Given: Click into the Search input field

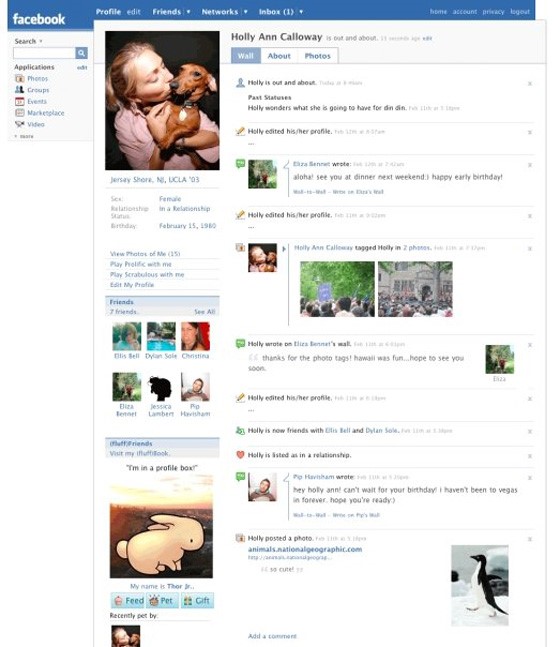Looking at the screenshot, I should 44,53.
